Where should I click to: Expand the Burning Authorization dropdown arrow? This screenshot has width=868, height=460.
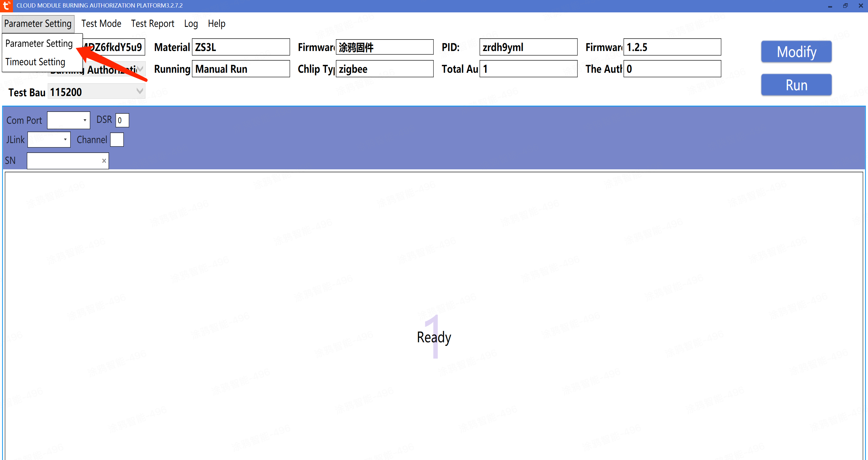141,69
